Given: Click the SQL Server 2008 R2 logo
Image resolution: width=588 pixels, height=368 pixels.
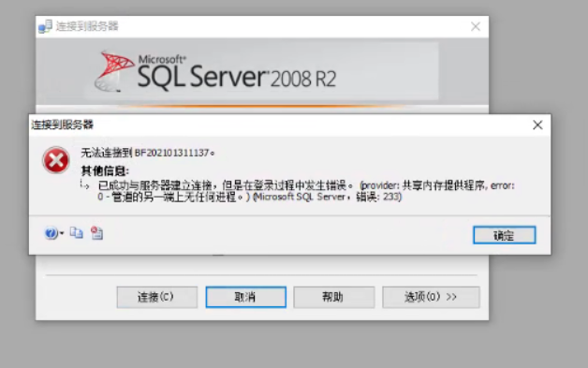Looking at the screenshot, I should point(216,71).
